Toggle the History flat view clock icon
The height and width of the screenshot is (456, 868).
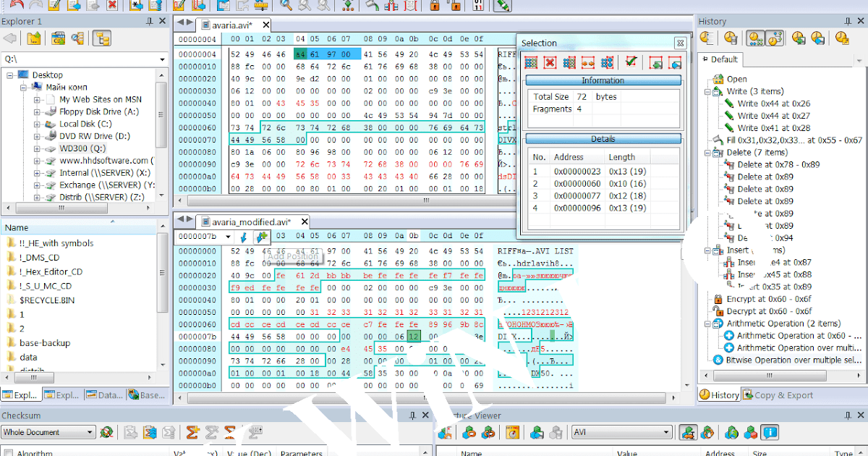[x=756, y=38]
